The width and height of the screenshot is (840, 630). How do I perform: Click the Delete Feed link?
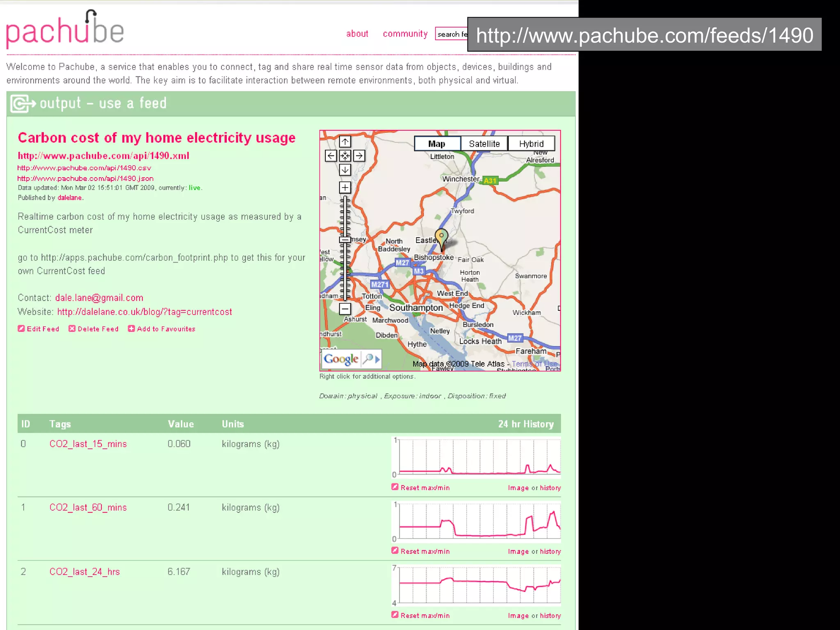(x=98, y=329)
